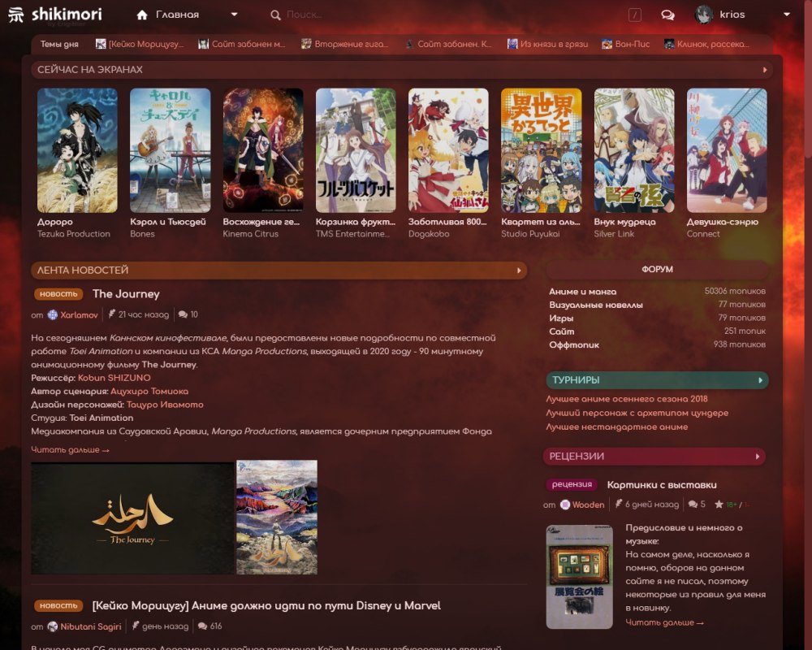
Task: Click the Silver Link studio name
Action: [614, 234]
